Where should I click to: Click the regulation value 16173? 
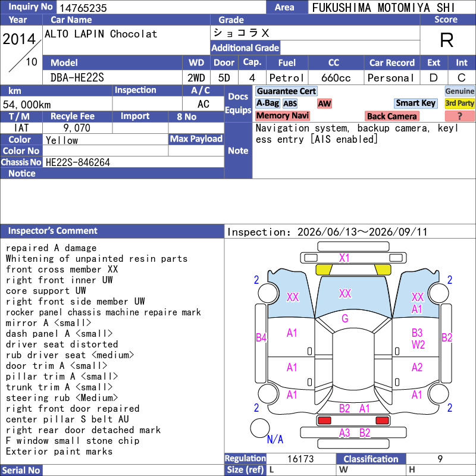(300, 459)
